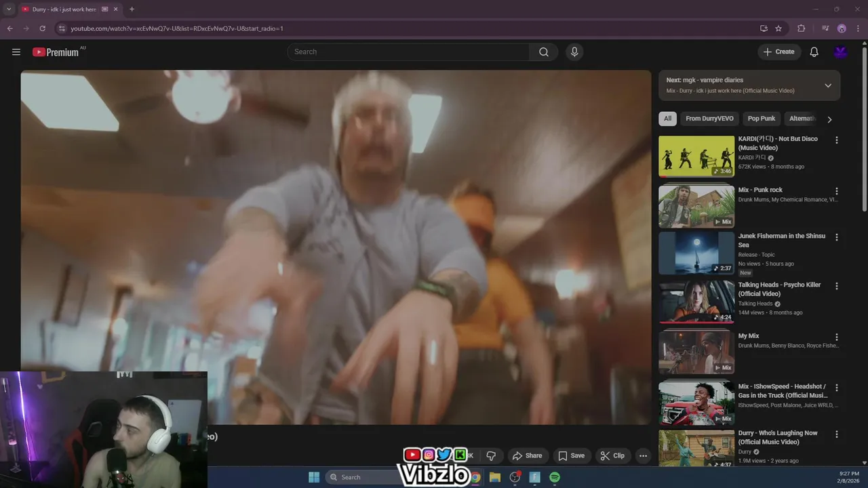Share the video

[x=527, y=455]
